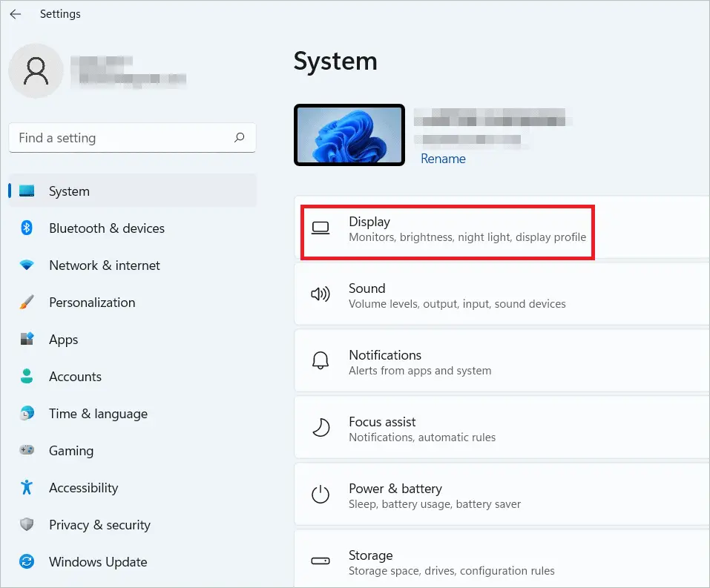Click the back arrow in Settings header
The height and width of the screenshot is (588, 710).
pos(16,14)
